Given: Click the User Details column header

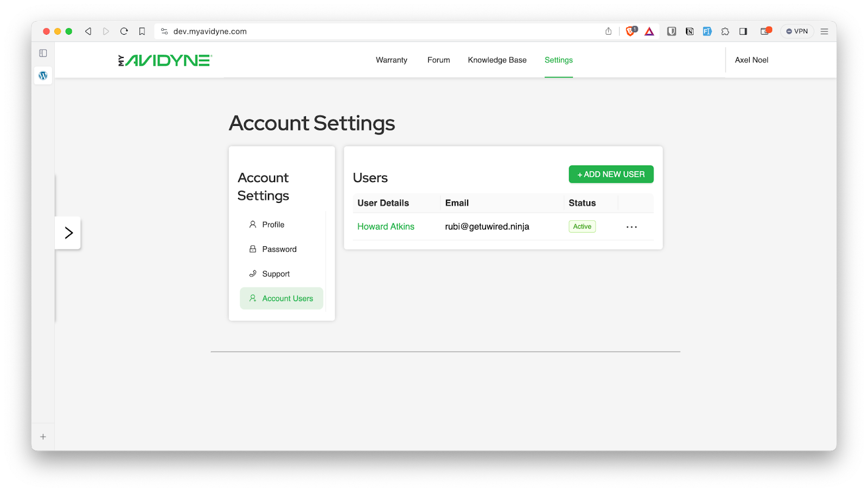Looking at the screenshot, I should pos(383,203).
